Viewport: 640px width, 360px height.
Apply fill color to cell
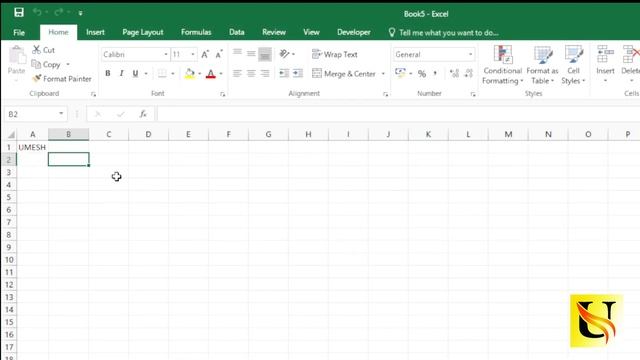coord(189,73)
